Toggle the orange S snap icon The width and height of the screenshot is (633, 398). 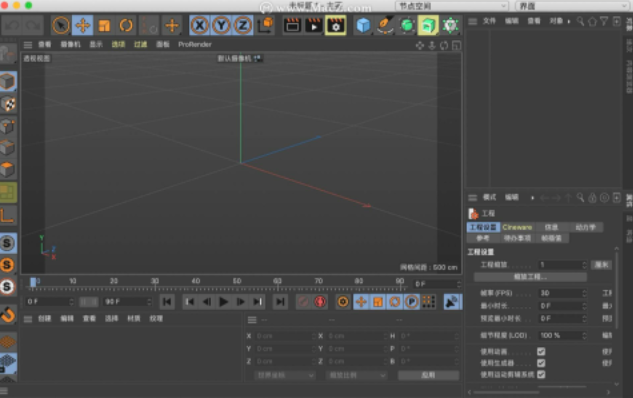8,265
